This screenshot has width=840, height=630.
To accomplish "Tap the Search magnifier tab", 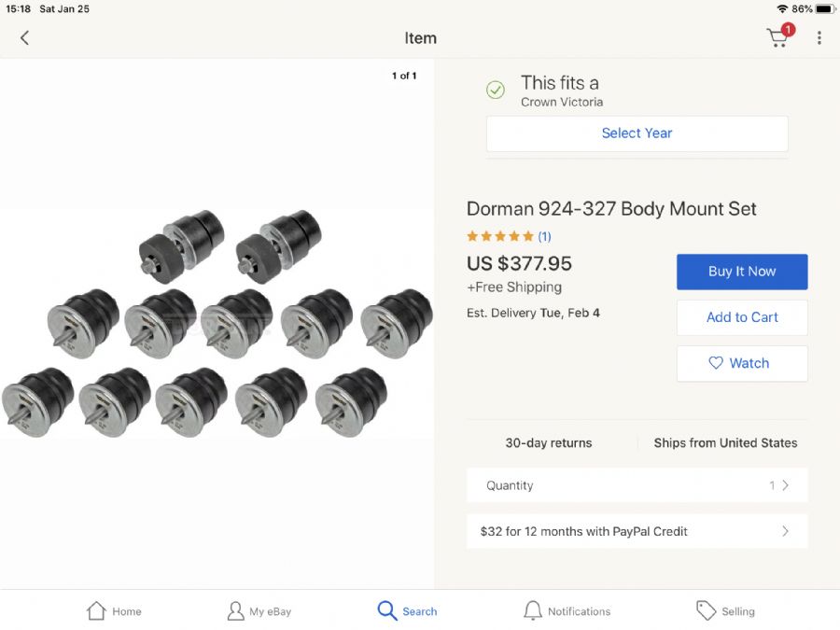I will tap(407, 611).
